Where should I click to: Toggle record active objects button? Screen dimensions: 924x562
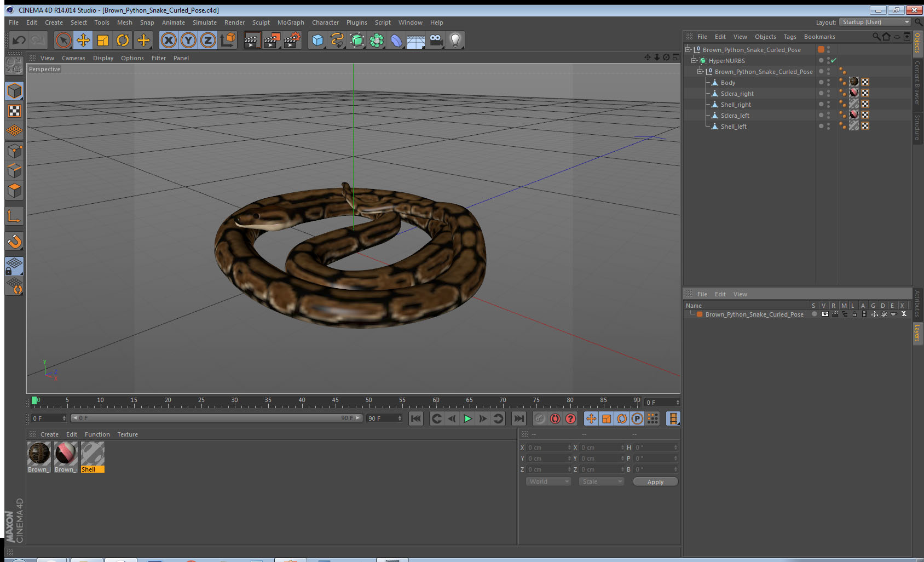point(540,418)
